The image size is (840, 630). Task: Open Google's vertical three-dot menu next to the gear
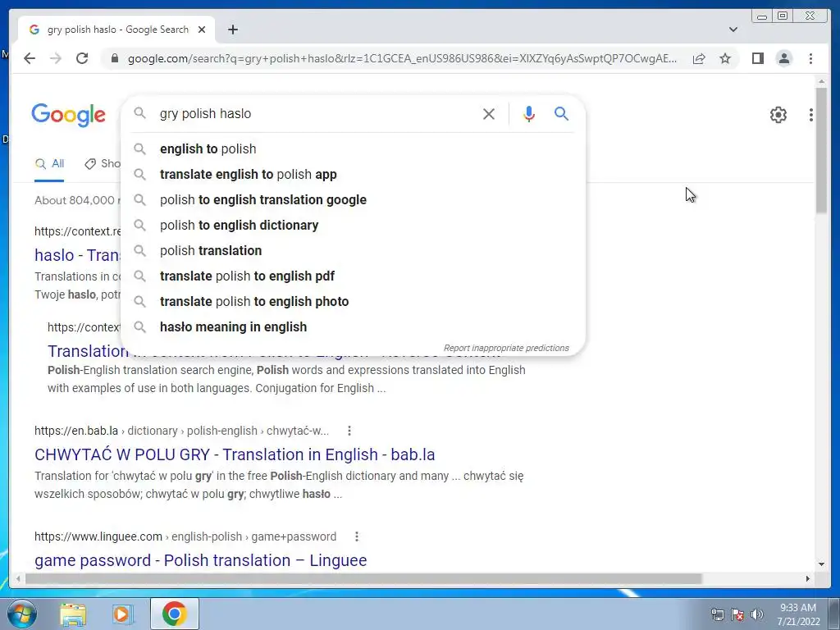(811, 115)
